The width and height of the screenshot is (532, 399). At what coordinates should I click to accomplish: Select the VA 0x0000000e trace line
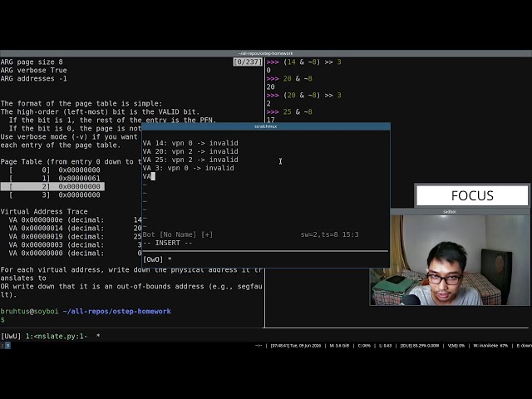(x=76, y=219)
